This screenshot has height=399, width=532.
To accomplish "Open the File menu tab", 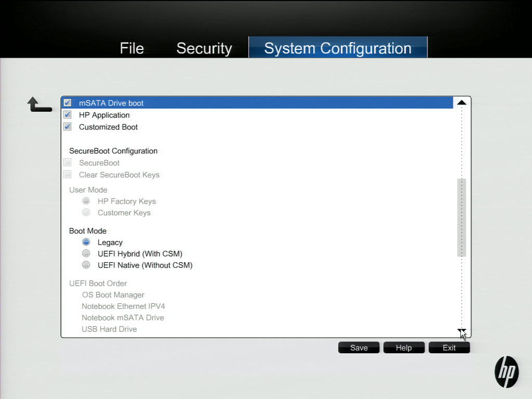I will [131, 48].
